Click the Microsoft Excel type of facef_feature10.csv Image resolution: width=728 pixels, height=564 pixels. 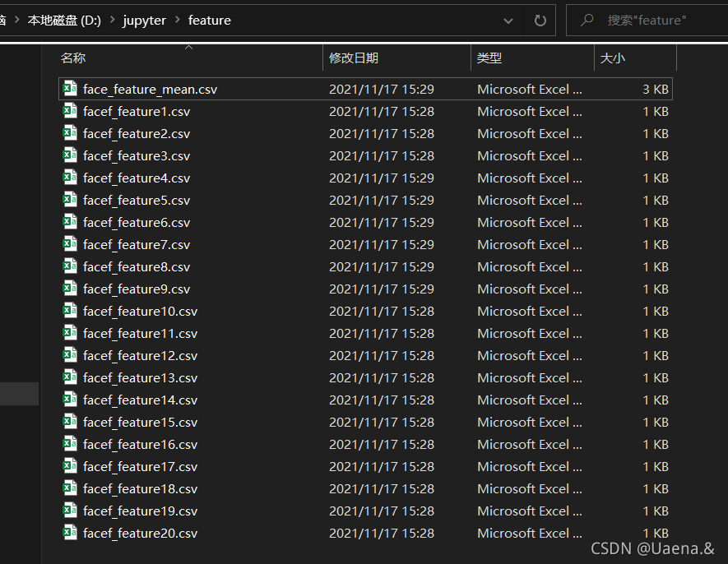click(530, 312)
